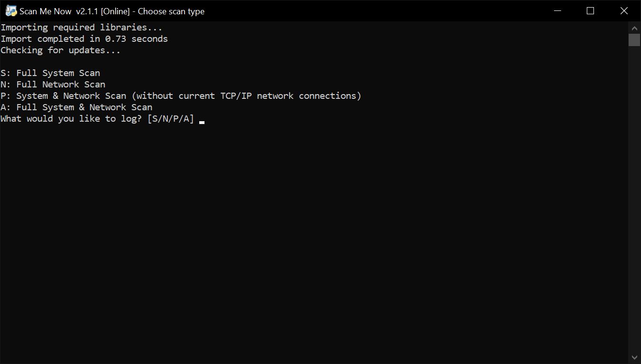The height and width of the screenshot is (364, 641).
Task: Click the "Checking for updates..." line
Action: 60,50
